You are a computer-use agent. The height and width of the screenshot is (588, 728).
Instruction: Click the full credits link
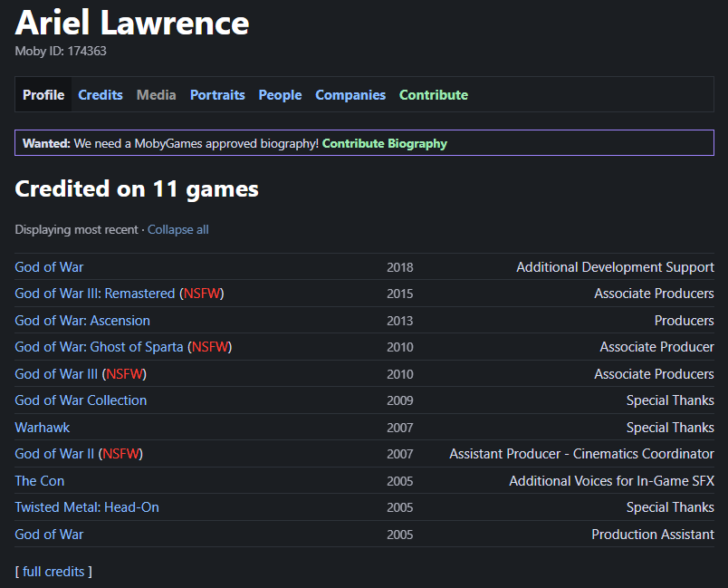(53, 572)
